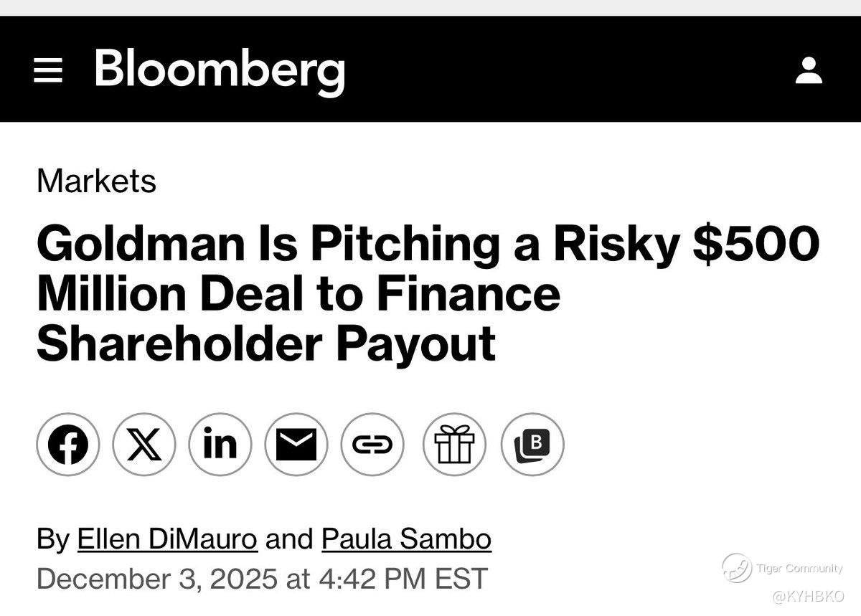Viewport: 861px width, 616px height.
Task: Click the Tiger Community watermark logo
Action: [736, 568]
